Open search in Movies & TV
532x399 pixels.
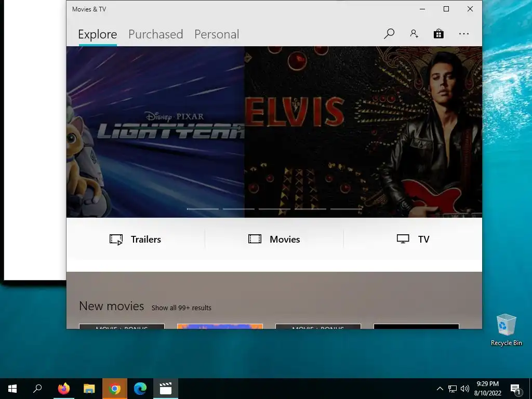[389, 34]
